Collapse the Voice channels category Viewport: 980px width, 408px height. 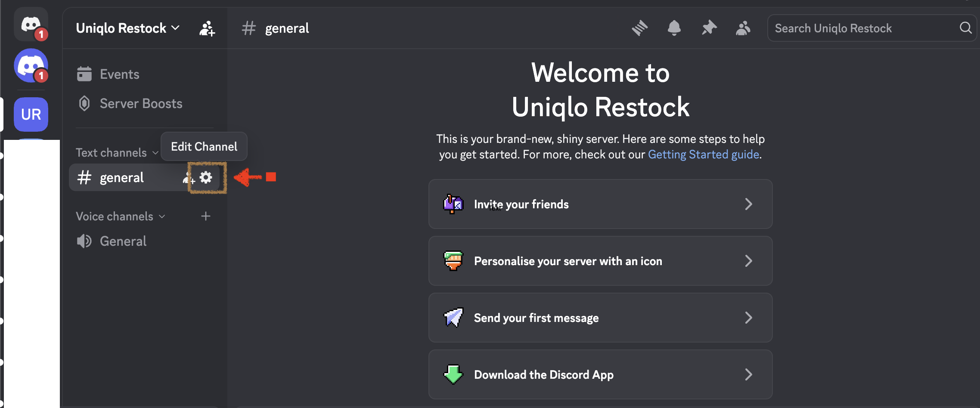(x=120, y=216)
